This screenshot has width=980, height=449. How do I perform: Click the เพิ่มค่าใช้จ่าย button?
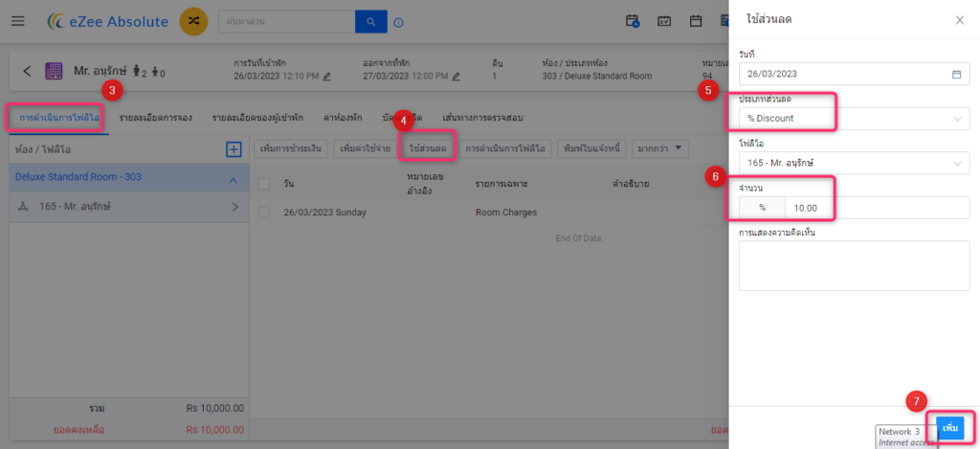point(366,148)
